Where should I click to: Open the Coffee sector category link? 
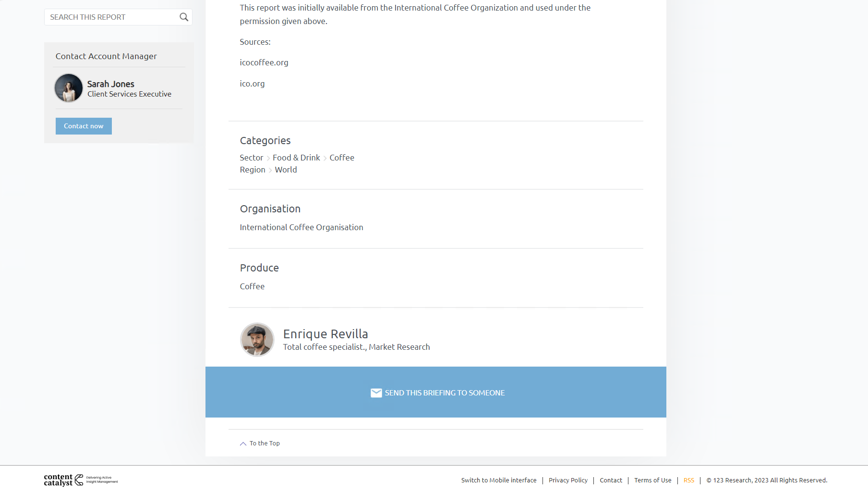pyautogui.click(x=342, y=158)
